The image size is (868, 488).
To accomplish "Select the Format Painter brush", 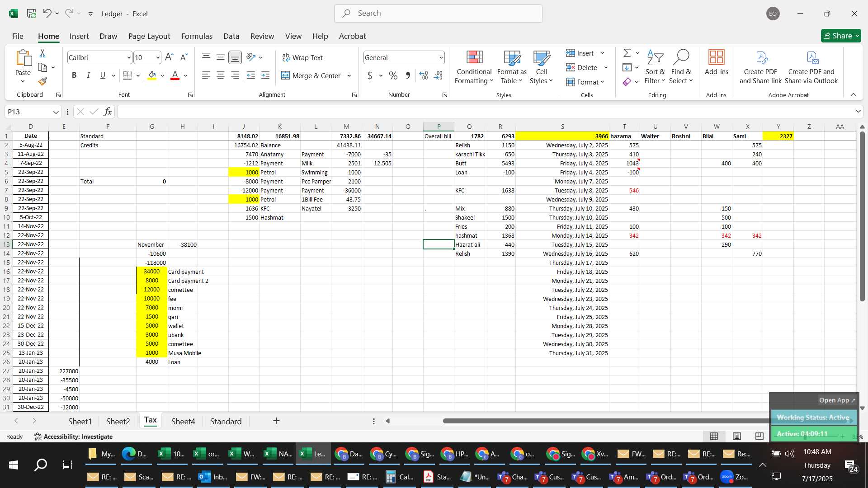I will pyautogui.click(x=42, y=81).
